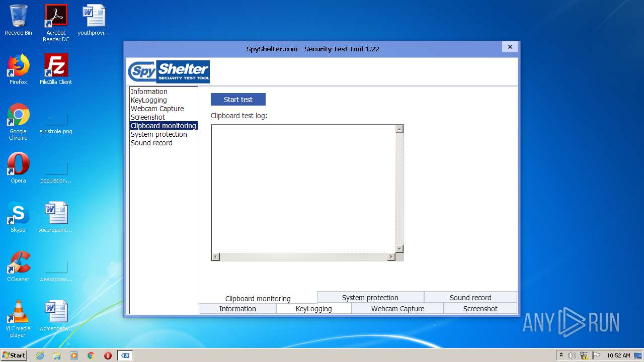Select Screenshot in the left list
The height and width of the screenshot is (362, 644).
[x=164, y=117]
